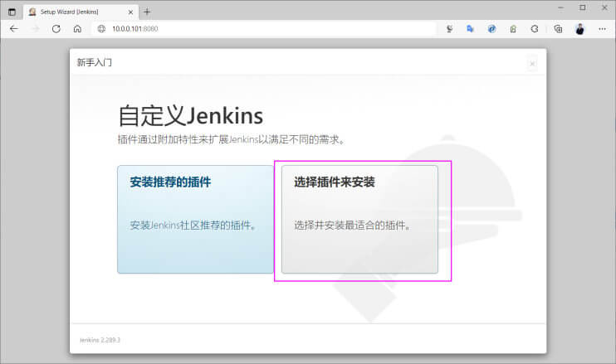
Task: Open the user profile avatar
Action: (579, 29)
